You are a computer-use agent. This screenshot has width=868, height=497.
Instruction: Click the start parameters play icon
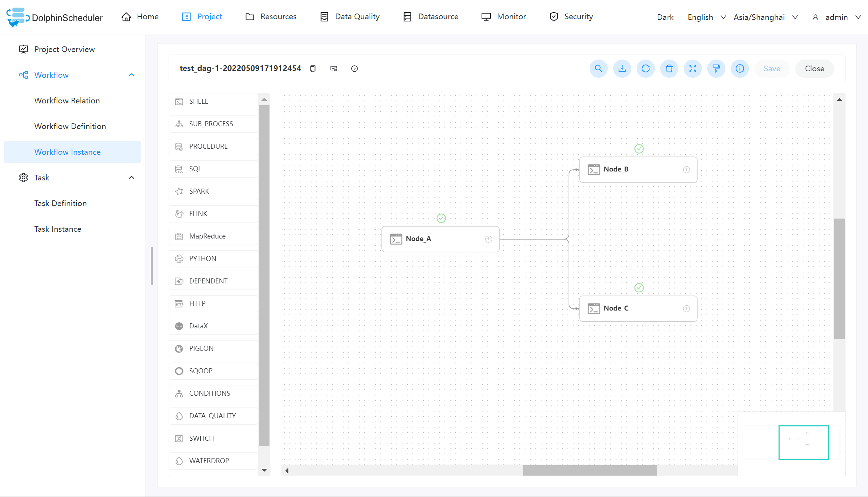354,68
